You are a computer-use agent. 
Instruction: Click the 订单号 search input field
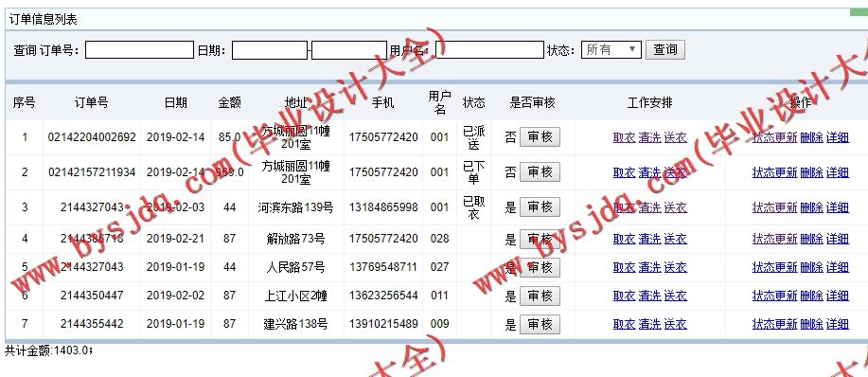click(139, 50)
